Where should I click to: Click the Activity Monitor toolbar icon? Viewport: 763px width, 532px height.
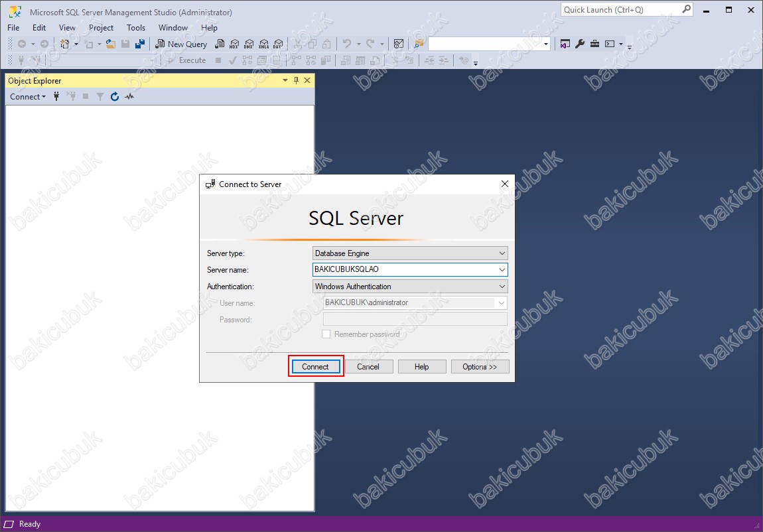[x=399, y=44]
